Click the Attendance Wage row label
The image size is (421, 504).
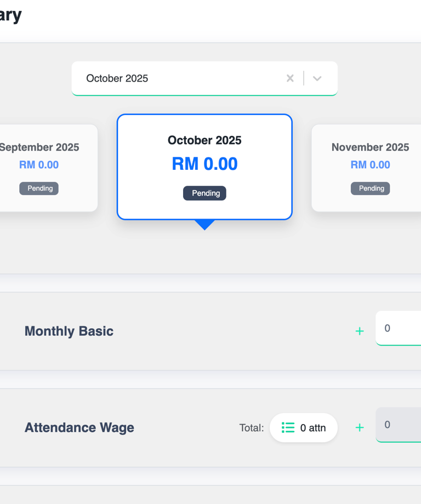point(79,428)
